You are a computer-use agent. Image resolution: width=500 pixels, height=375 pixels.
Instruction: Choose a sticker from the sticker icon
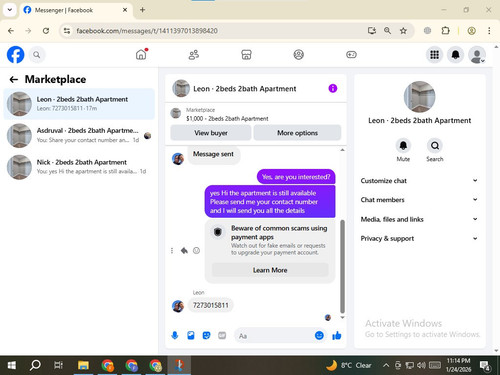tap(207, 335)
